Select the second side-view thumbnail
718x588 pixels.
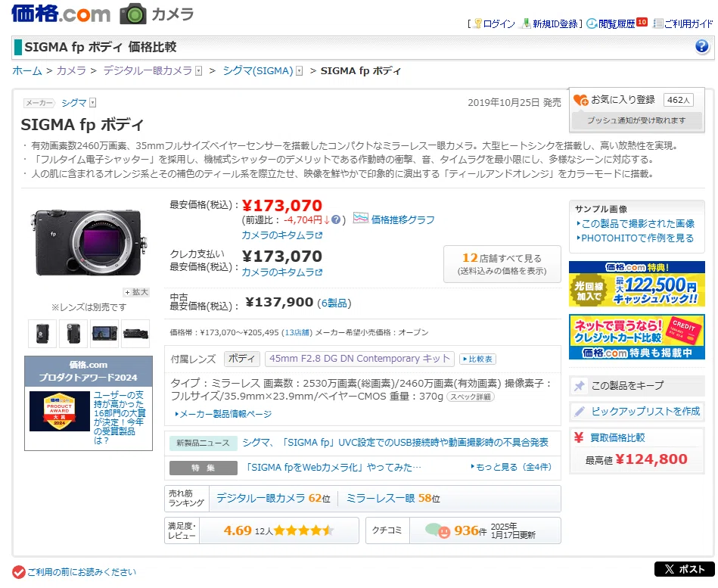pyautogui.click(x=73, y=334)
